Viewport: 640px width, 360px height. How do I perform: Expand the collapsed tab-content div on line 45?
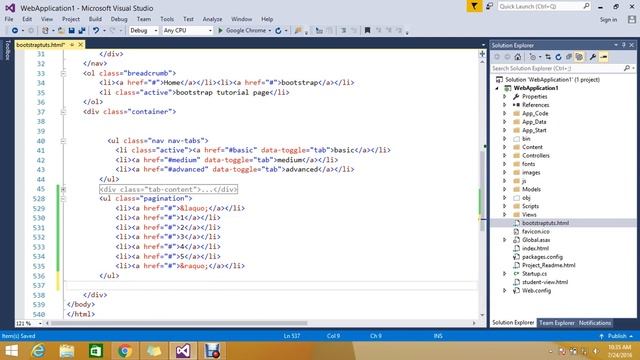[63, 189]
